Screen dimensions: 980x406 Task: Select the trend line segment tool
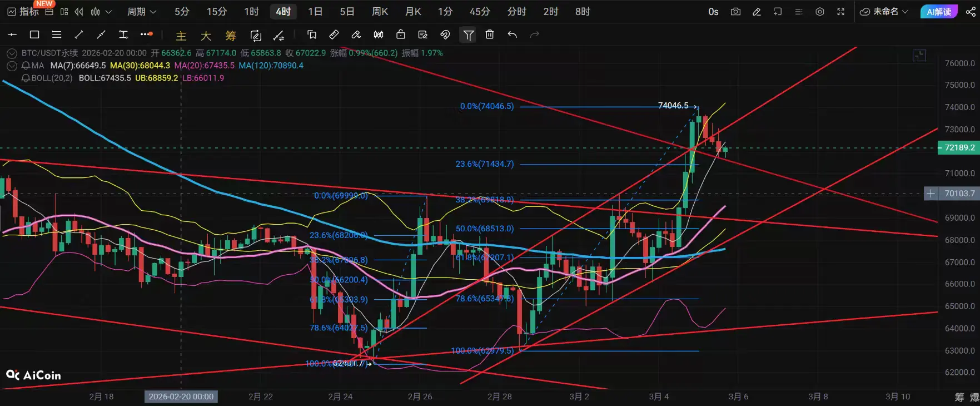click(79, 34)
